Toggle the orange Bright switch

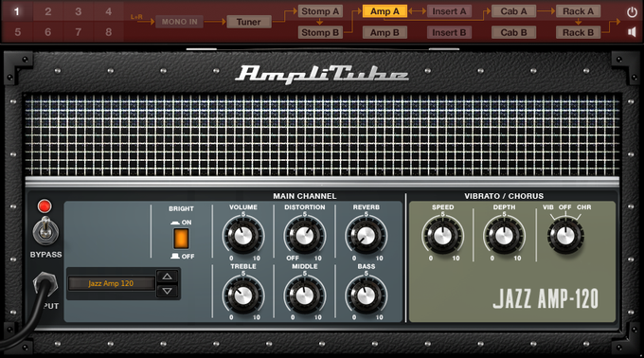tap(181, 239)
